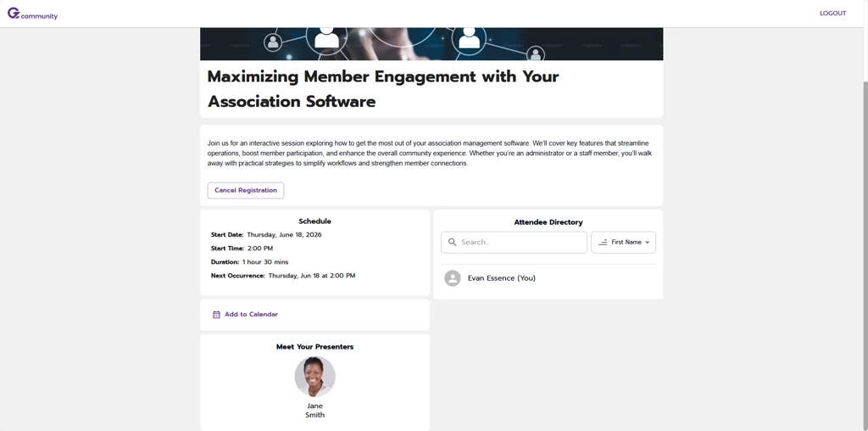Viewport: 868px width, 431px height.
Task: Click the Next Occurrence date text
Action: [312, 276]
